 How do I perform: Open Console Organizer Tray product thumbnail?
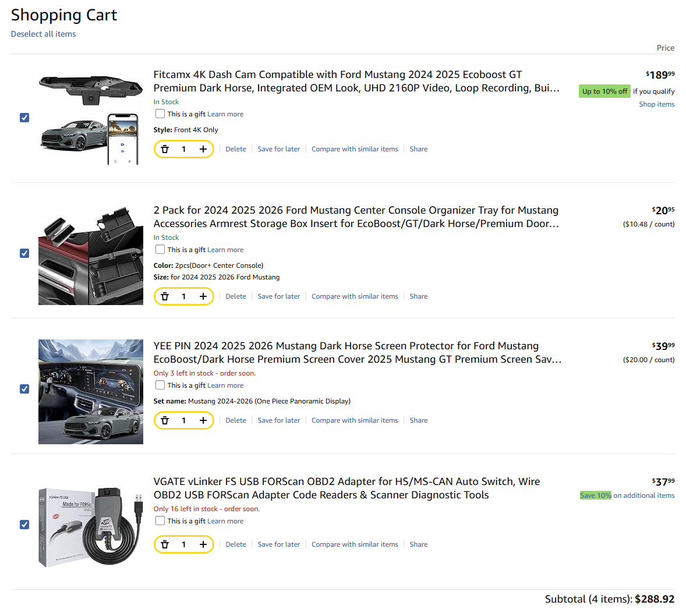tap(91, 254)
